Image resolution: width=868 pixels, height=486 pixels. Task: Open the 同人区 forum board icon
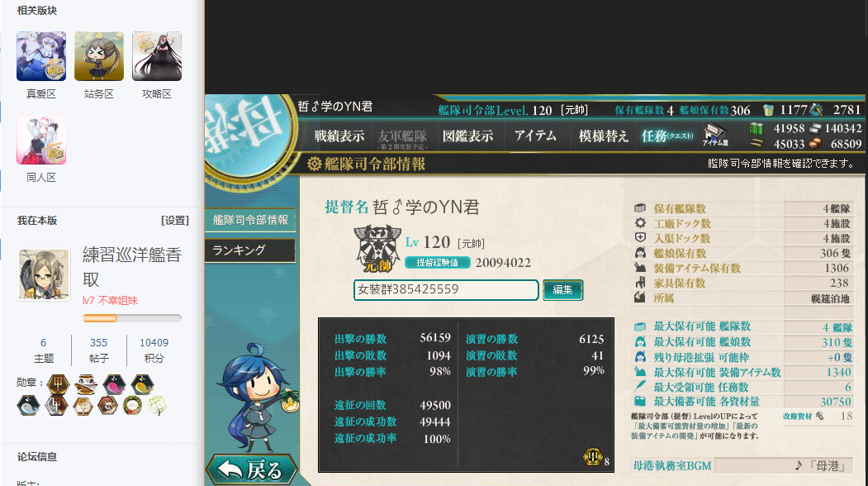point(41,140)
